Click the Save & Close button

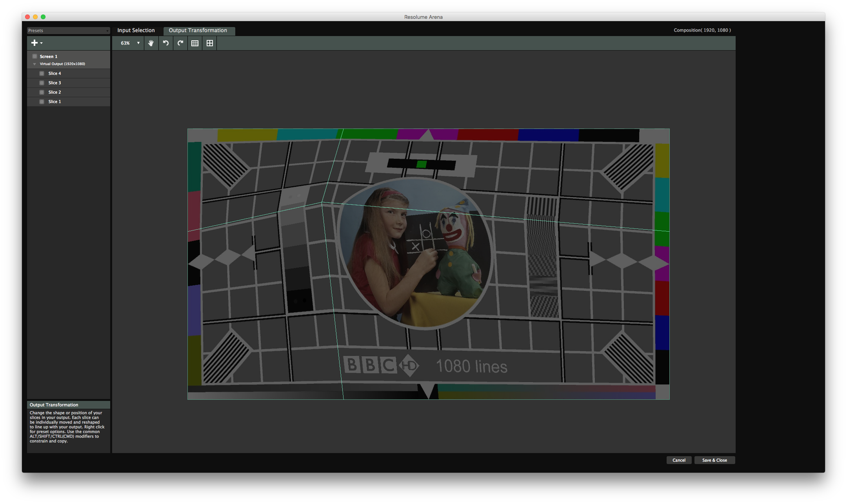point(714,460)
